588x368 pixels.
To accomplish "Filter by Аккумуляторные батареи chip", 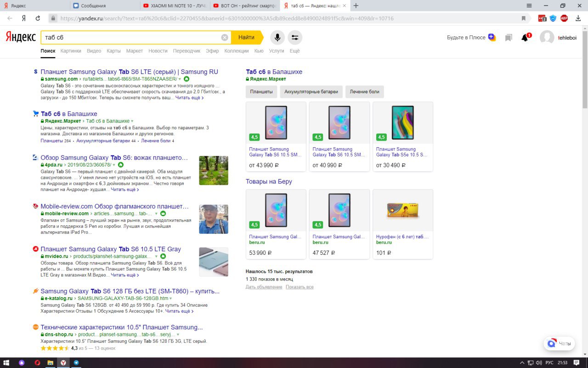I will 311,92.
